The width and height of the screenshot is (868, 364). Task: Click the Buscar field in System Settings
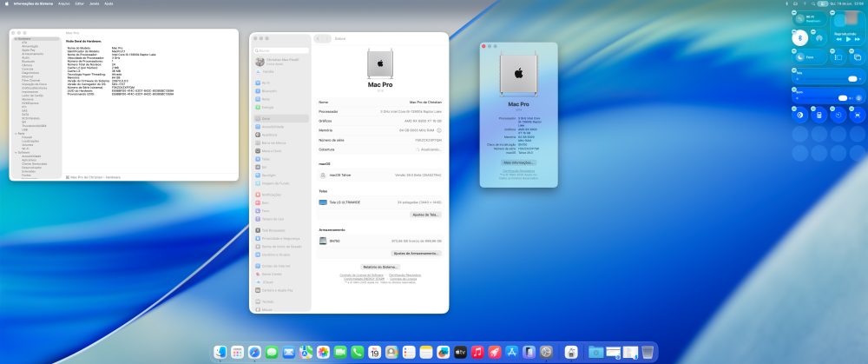tap(282, 50)
